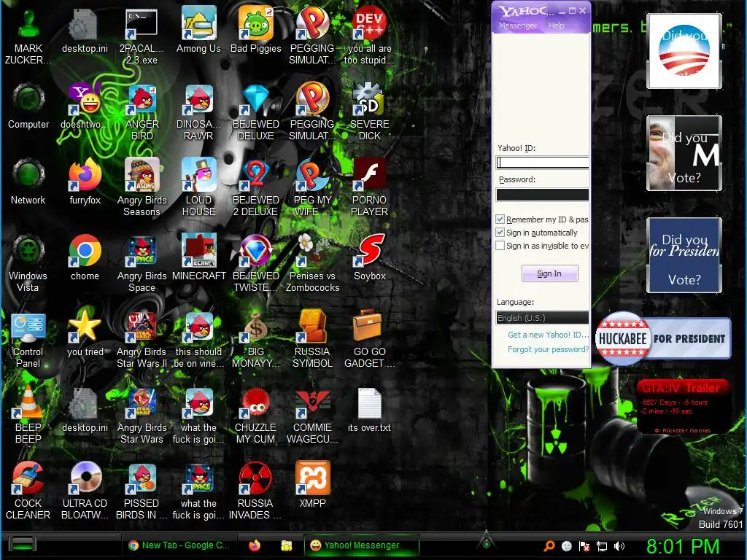Click Forgot your password link
Viewport: 747px width, 560px height.
click(548, 349)
